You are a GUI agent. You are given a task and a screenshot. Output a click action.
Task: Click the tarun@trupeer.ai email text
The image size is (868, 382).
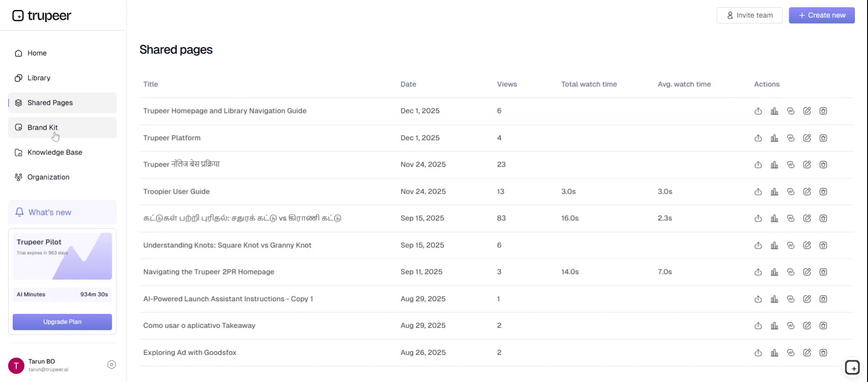tap(48, 370)
